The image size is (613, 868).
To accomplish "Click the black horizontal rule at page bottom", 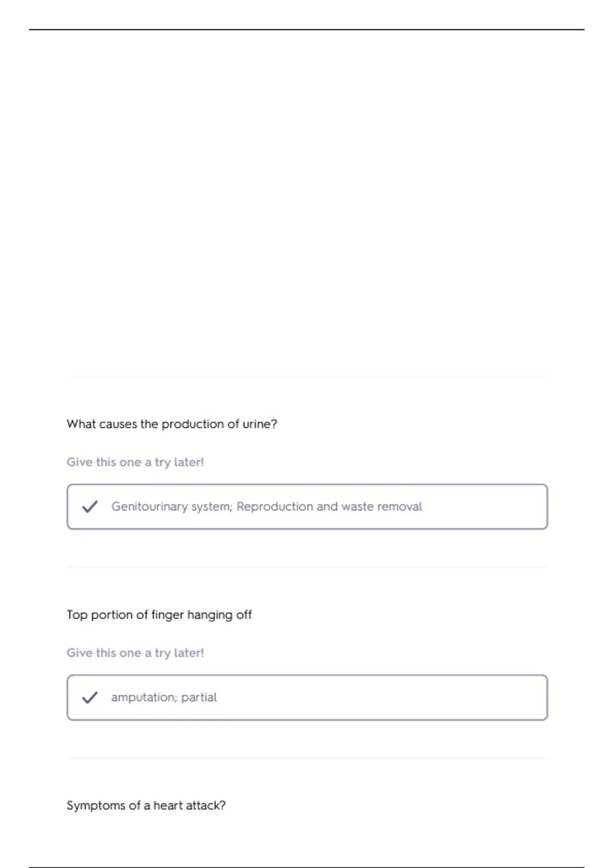I will (306, 867).
